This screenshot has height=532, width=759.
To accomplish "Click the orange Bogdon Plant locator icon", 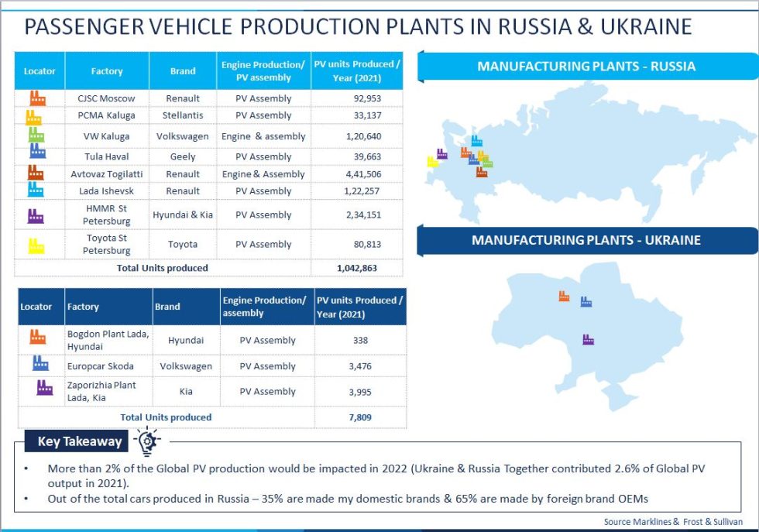I will coord(38,336).
